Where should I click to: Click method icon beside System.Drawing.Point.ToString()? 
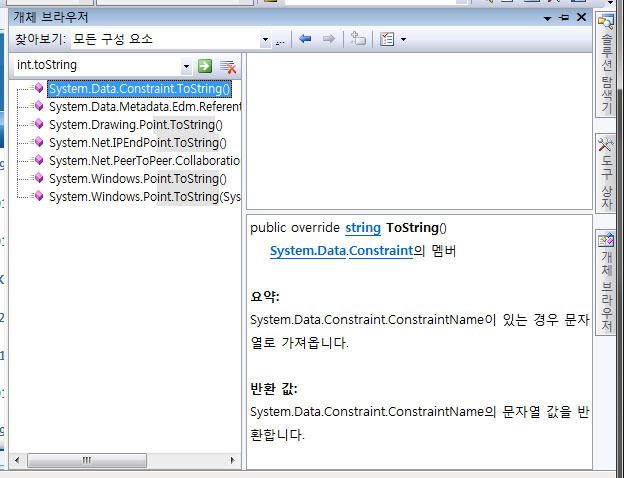(x=38, y=124)
